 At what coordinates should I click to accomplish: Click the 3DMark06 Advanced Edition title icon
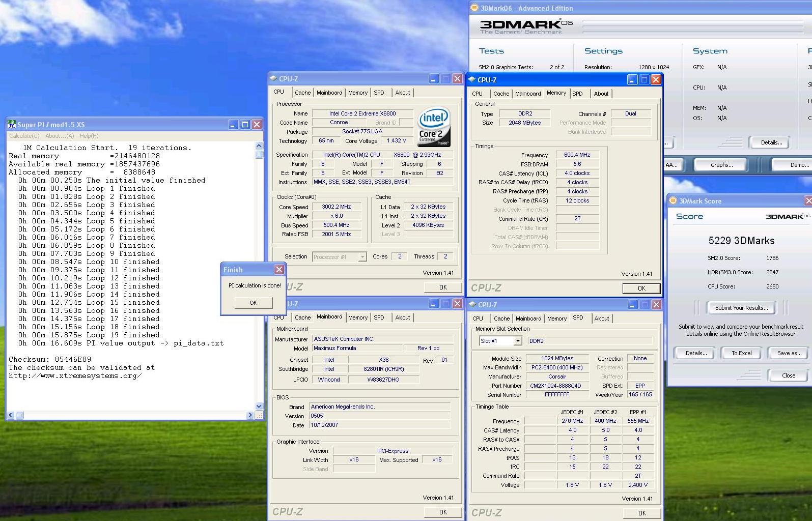point(474,8)
